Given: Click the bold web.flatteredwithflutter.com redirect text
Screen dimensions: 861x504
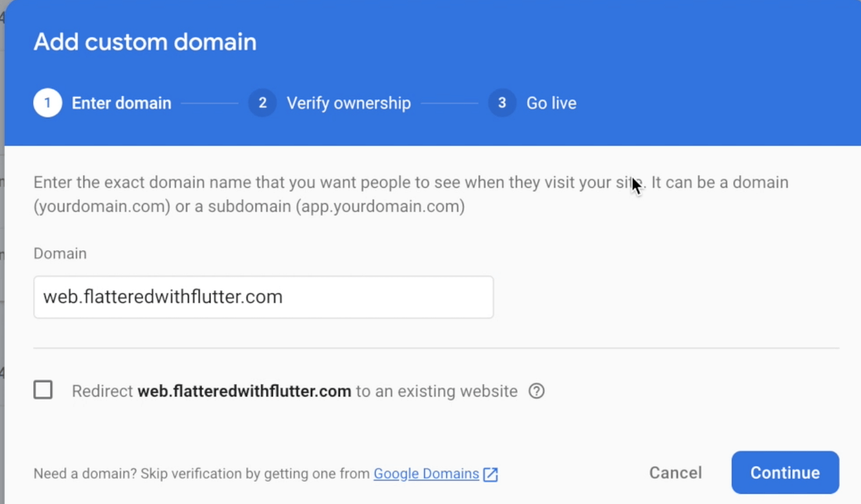Looking at the screenshot, I should click(x=244, y=392).
